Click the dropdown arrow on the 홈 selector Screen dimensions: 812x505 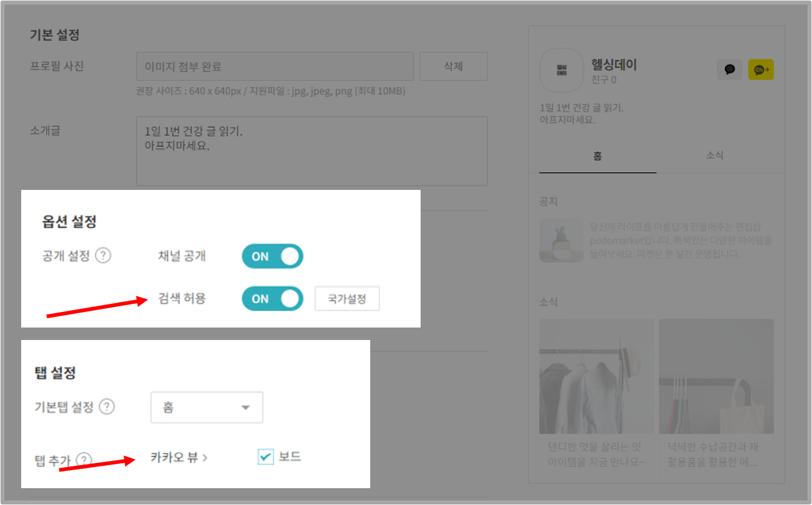pos(245,407)
